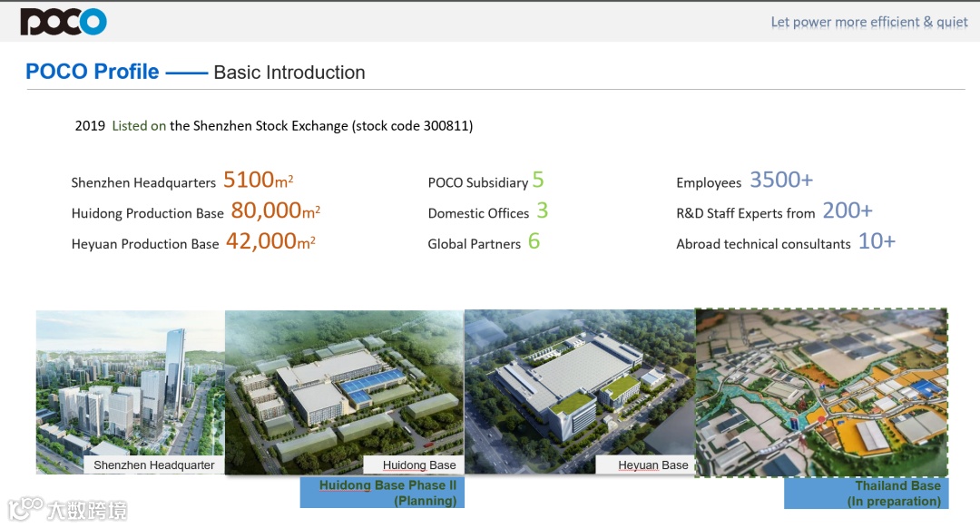Click the 'Heyuan Production Base' label
Image resolution: width=980 pixels, height=528 pixels.
pos(145,244)
